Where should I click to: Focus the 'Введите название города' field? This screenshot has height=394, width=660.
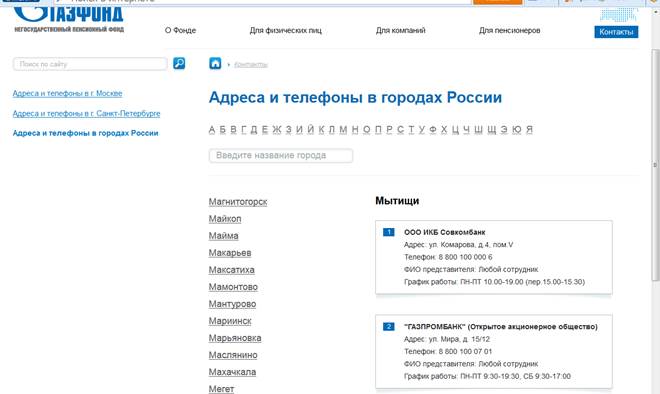coord(281,155)
